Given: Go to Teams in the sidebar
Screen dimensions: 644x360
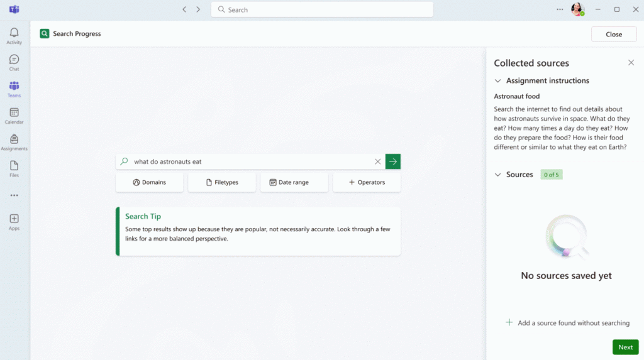Looking at the screenshot, I should point(14,89).
